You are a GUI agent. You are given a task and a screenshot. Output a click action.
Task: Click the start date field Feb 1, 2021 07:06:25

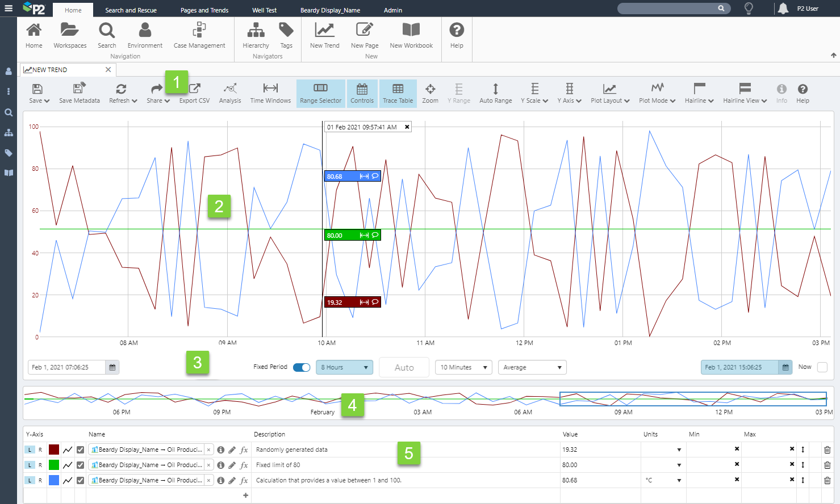[67, 367]
